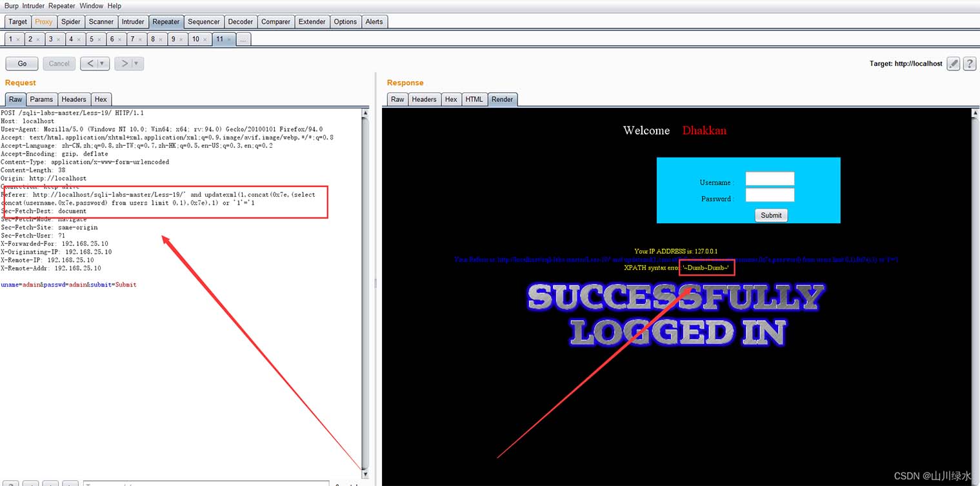The image size is (980, 486).
Task: Close Repeater request tab 1
Action: pos(18,39)
